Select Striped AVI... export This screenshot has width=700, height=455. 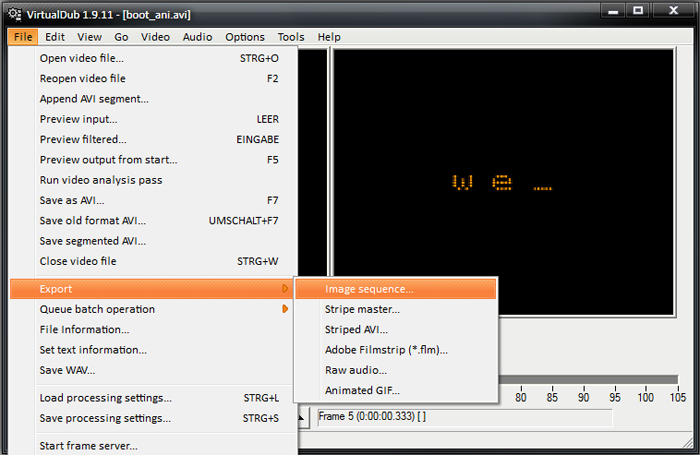[x=396, y=330]
